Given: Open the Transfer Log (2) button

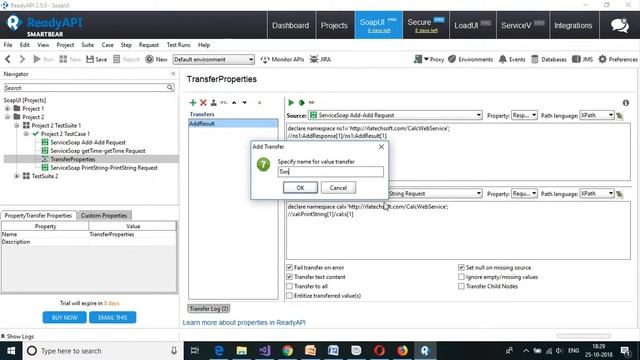Looking at the screenshot, I should click(209, 309).
